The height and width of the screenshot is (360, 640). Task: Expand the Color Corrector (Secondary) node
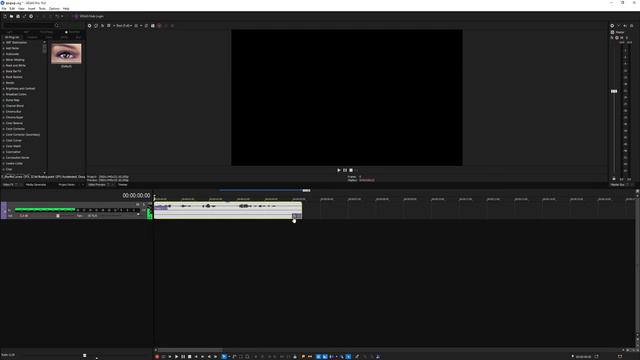(x=4, y=135)
